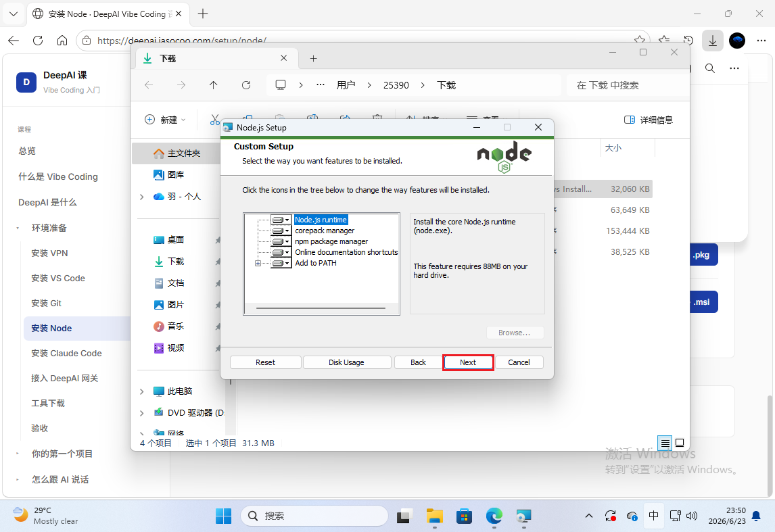Open 详细信息 pane in Explorer
775x532 pixels.
click(649, 120)
